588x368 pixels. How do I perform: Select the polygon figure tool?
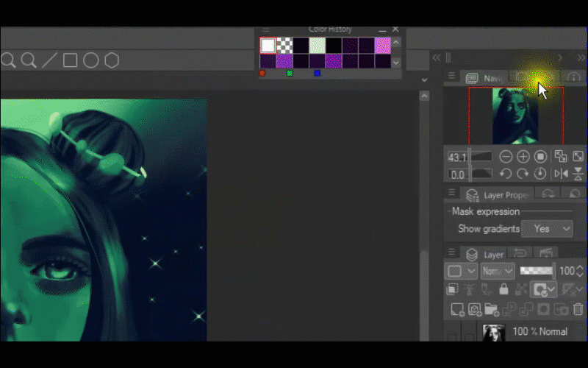point(112,60)
